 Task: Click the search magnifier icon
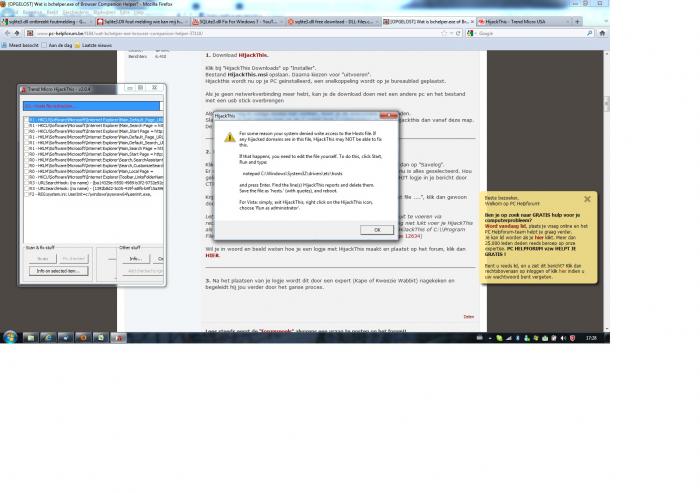click(590, 33)
